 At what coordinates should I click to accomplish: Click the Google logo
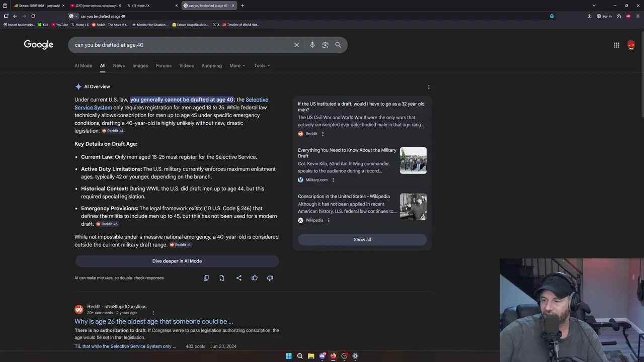(x=39, y=45)
